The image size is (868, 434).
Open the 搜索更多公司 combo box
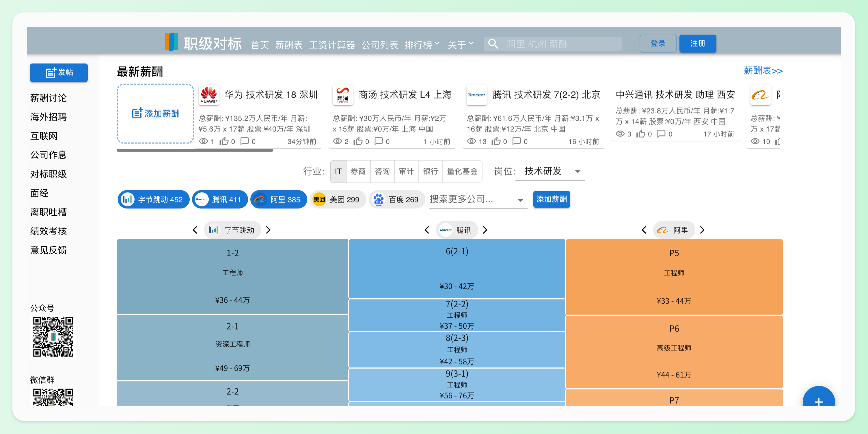tap(478, 200)
